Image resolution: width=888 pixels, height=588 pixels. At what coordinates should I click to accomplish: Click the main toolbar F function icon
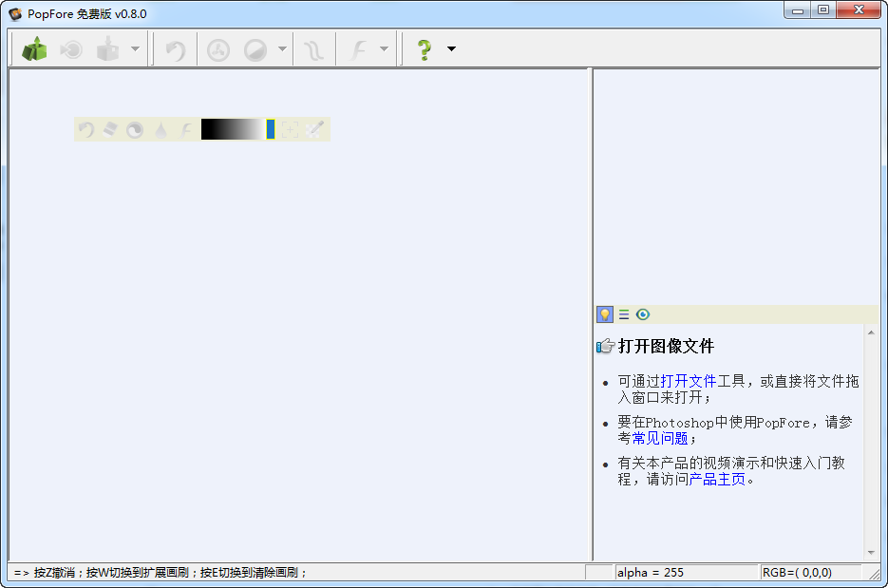(357, 49)
